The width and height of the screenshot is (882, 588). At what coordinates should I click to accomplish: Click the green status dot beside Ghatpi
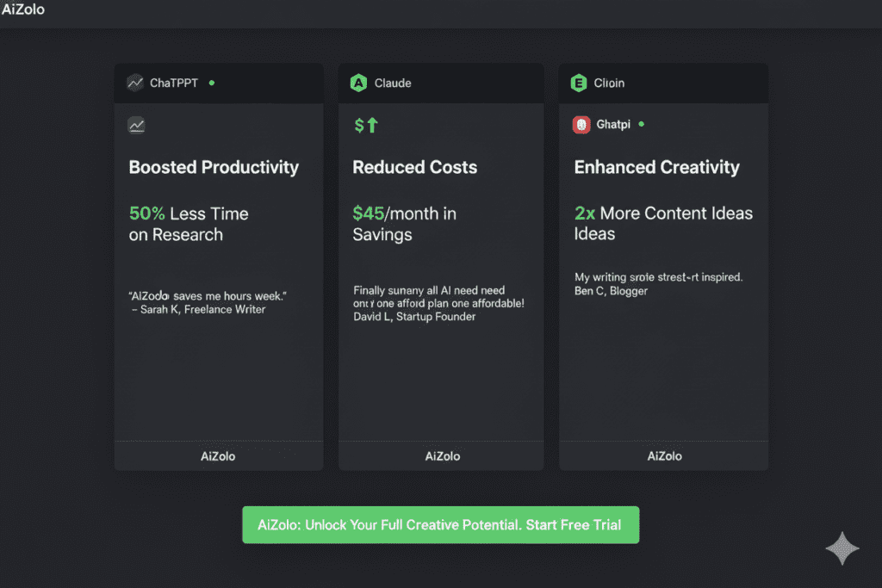tap(641, 124)
